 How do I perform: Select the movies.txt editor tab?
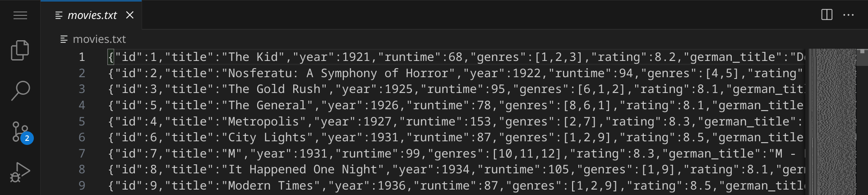click(x=92, y=15)
